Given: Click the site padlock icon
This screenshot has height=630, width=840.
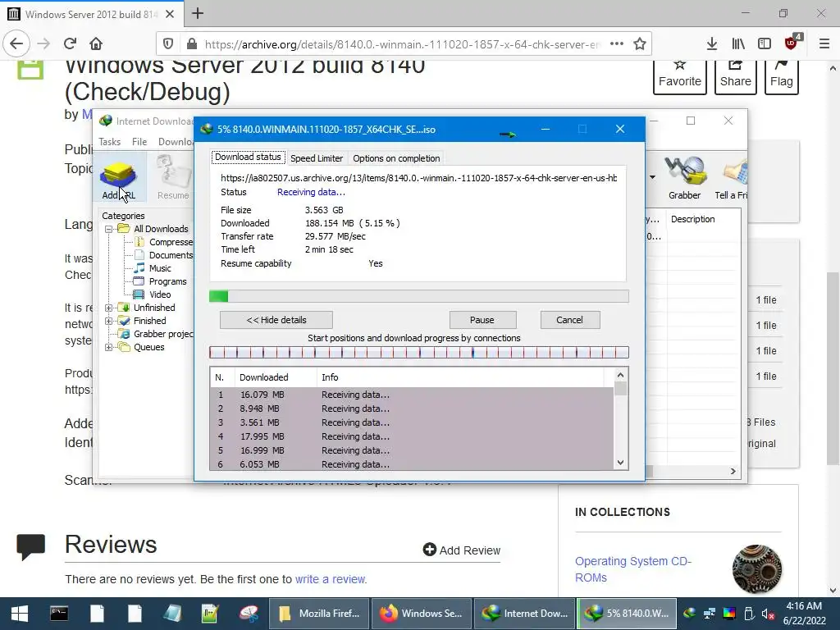Looking at the screenshot, I should click(191, 44).
